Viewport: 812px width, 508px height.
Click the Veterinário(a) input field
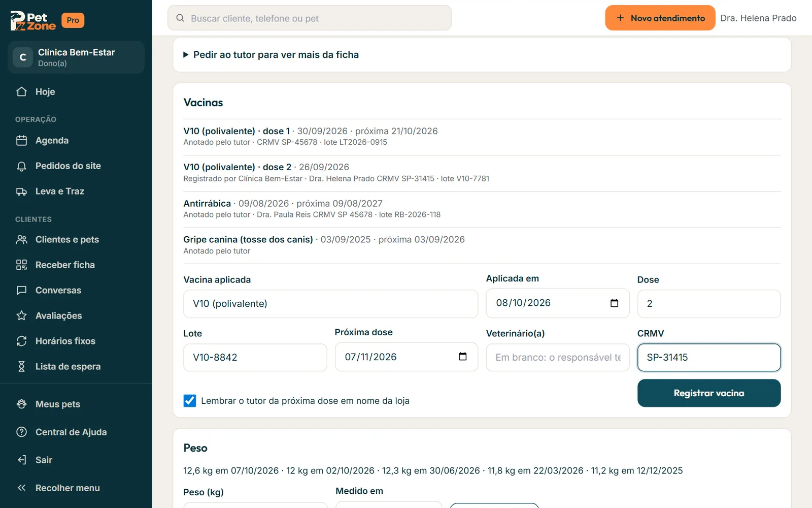[x=557, y=358]
